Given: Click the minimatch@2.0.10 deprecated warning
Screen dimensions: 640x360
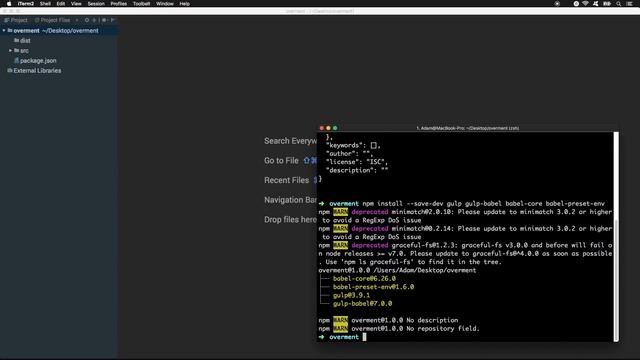Looking at the screenshot, I should click(465, 216).
